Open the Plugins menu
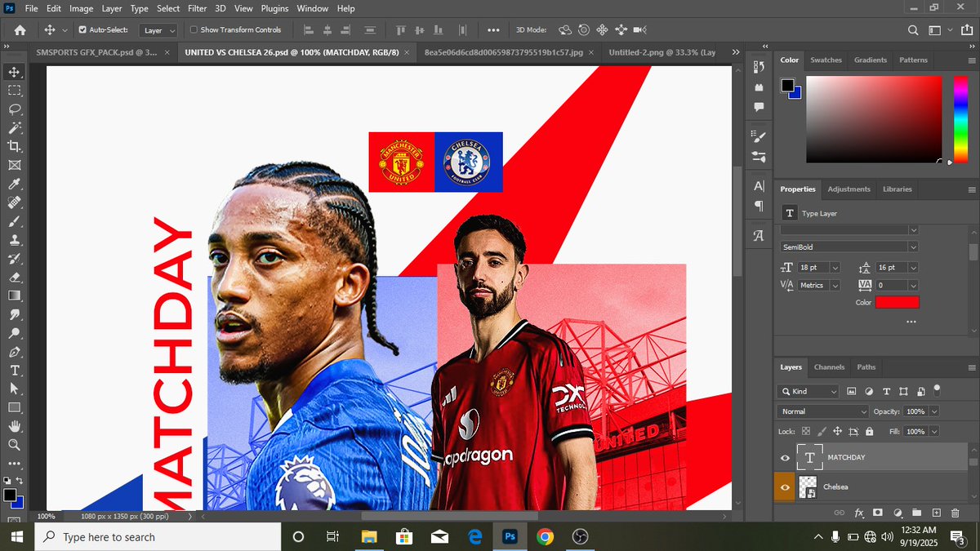This screenshot has width=980, height=551. coord(274,8)
